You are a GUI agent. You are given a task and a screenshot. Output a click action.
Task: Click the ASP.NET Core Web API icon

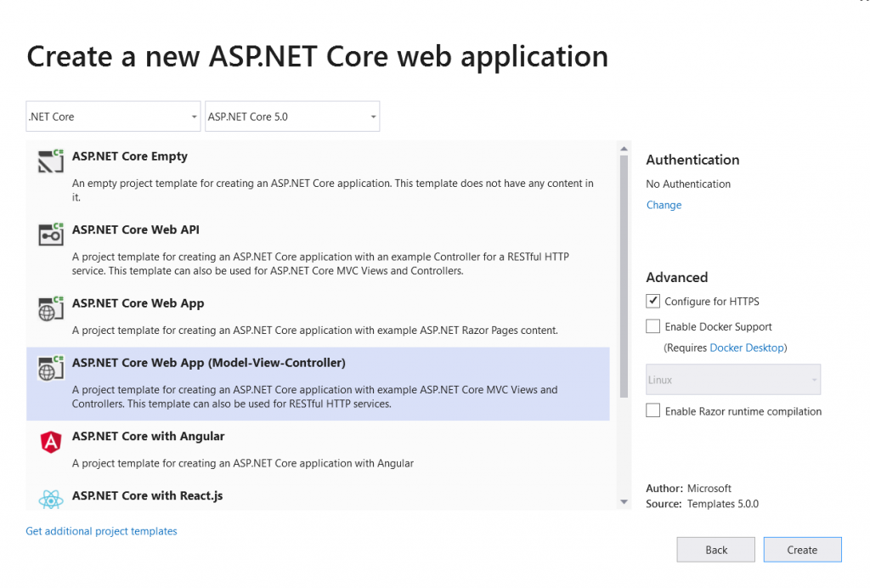50,236
